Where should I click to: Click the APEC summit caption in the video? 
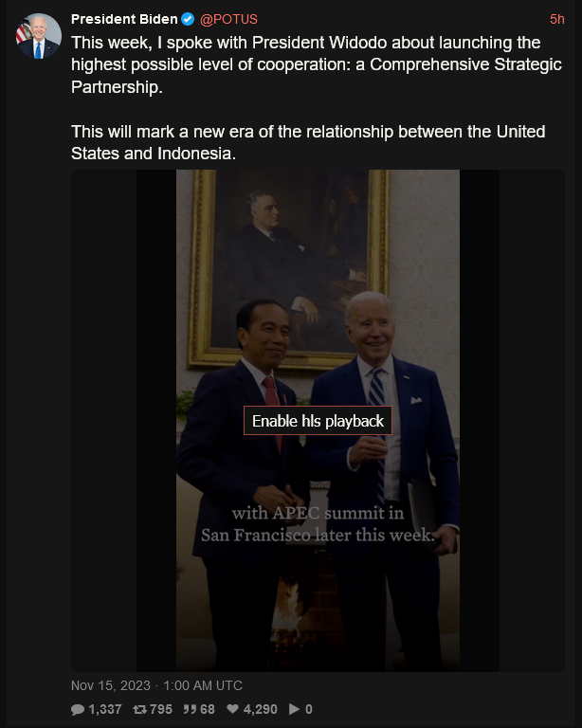click(318, 523)
